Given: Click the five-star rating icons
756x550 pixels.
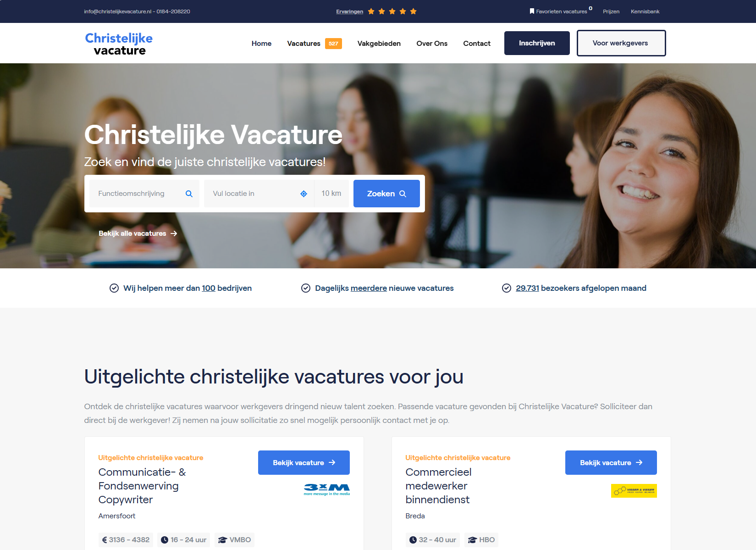Looking at the screenshot, I should pyautogui.click(x=392, y=11).
